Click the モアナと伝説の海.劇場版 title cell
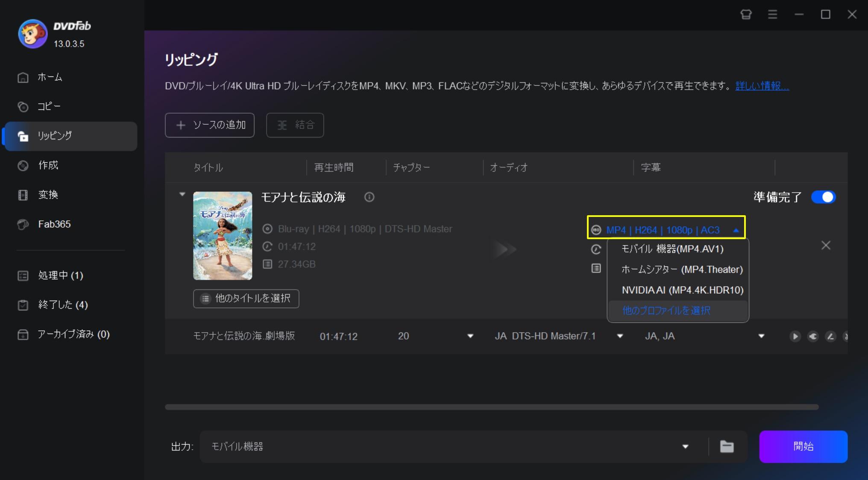 coord(244,336)
